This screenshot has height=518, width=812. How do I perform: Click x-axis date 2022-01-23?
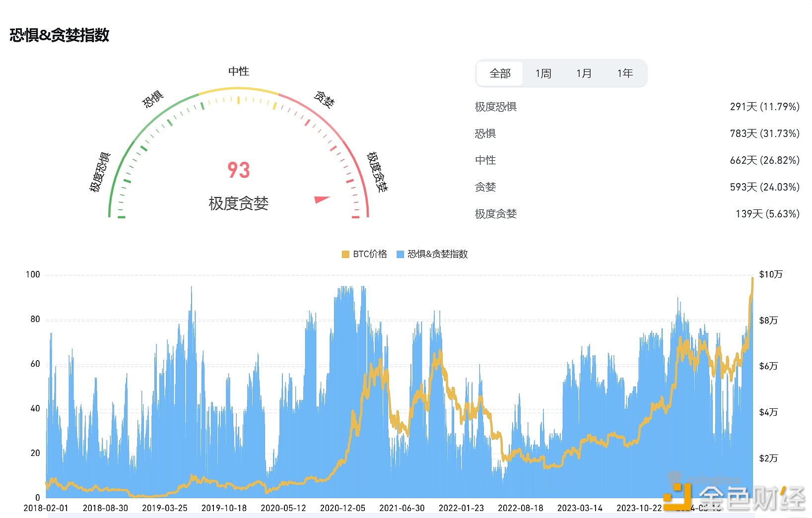coord(461,508)
